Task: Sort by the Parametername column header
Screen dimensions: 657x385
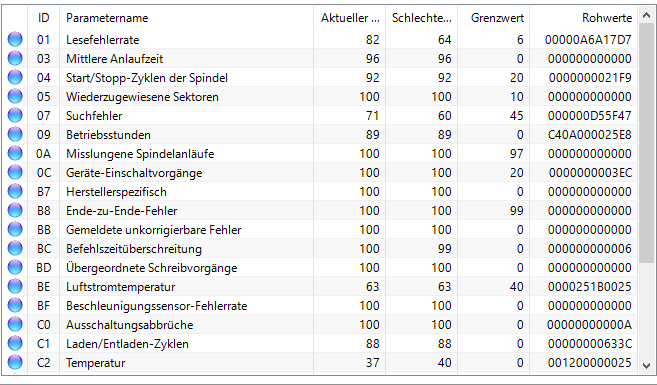Action: (x=186, y=18)
